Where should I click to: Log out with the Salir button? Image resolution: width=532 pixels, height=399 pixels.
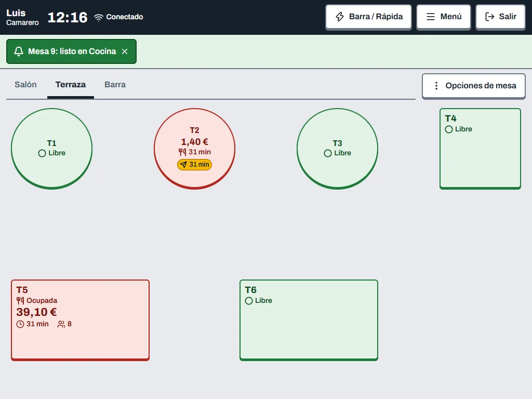500,17
